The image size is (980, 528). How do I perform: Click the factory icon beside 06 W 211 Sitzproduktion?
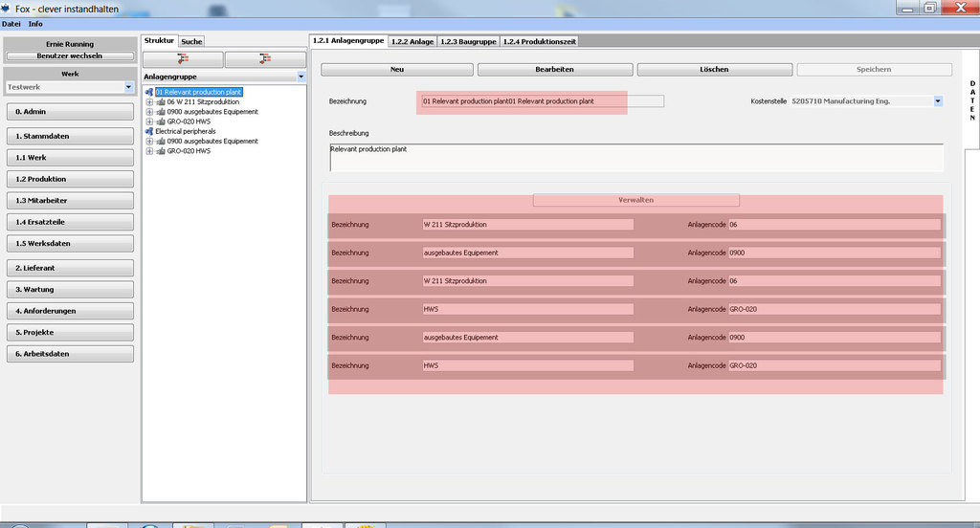pos(160,101)
